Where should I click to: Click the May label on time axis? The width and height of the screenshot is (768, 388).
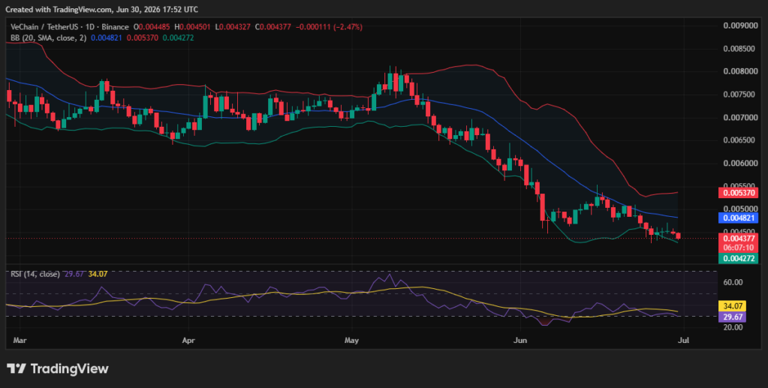[352, 340]
